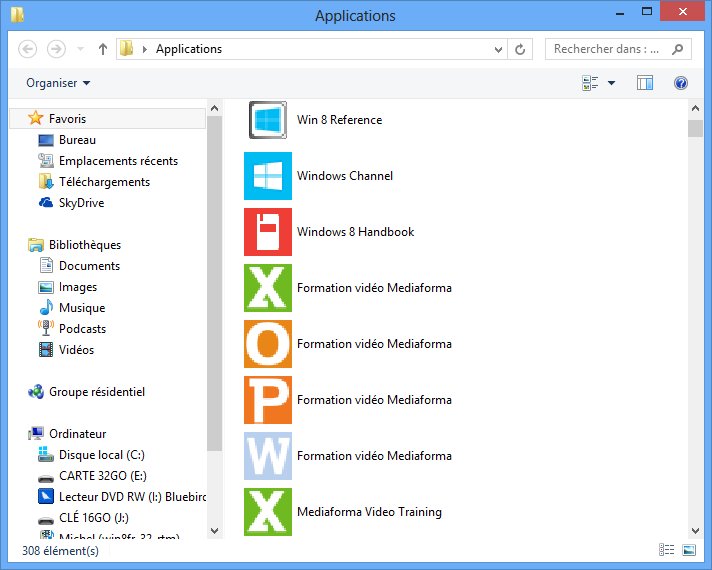712x570 pixels.
Task: Open the Win 8 Reference app icon
Action: 267,120
